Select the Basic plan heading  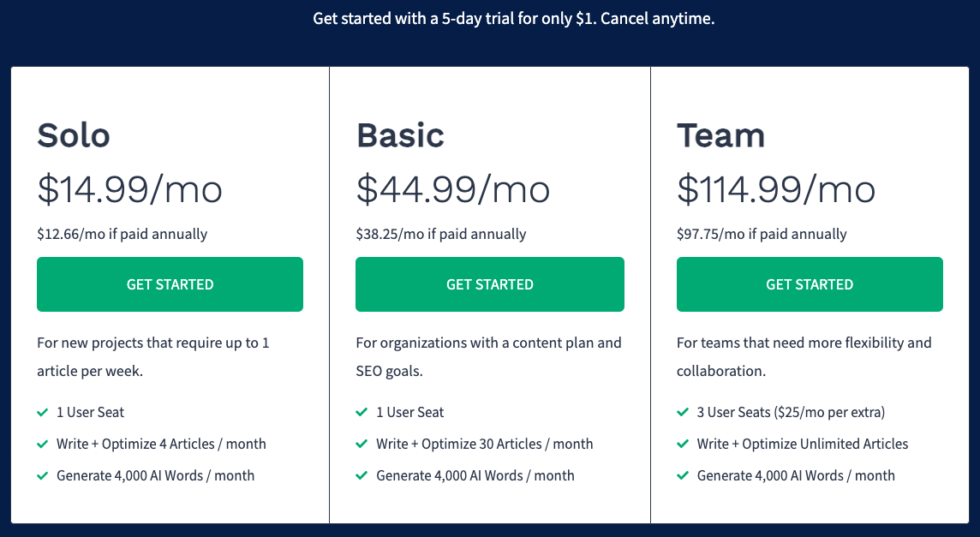[401, 135]
